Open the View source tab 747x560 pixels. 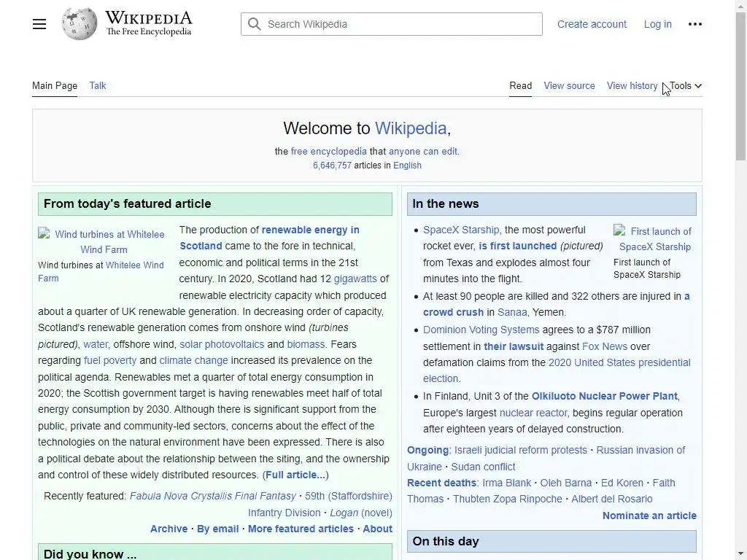coord(569,86)
